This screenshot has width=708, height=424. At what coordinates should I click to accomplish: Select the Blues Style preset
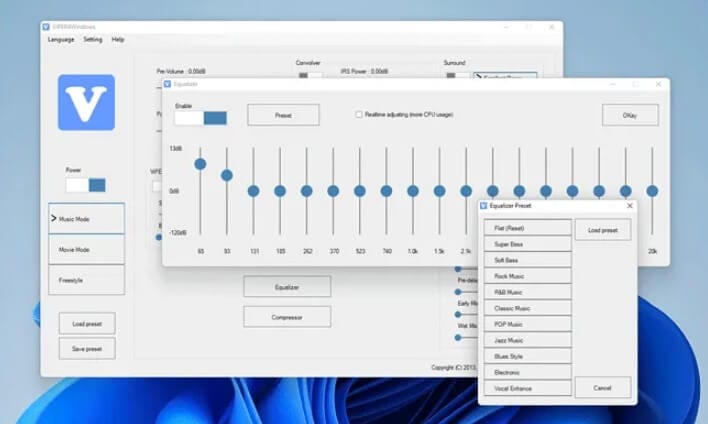tap(527, 356)
